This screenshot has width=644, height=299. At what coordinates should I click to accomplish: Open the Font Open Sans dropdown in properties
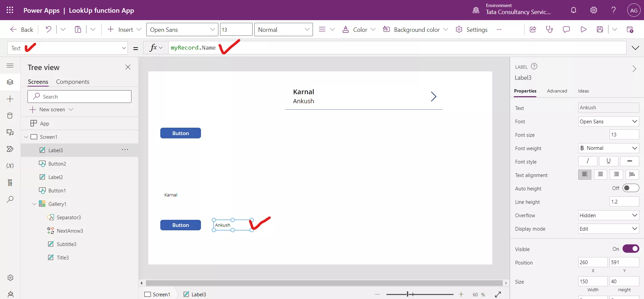[x=608, y=121]
